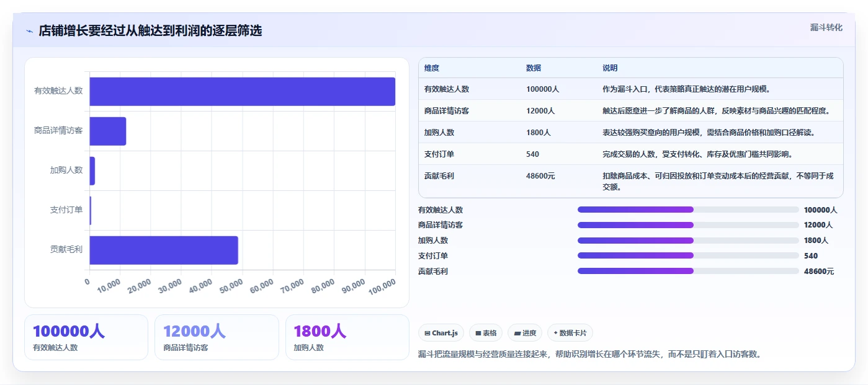Image resolution: width=868 pixels, height=385 pixels.
Task: Click the 贡献毛利 cell in the table
Action: [439, 176]
